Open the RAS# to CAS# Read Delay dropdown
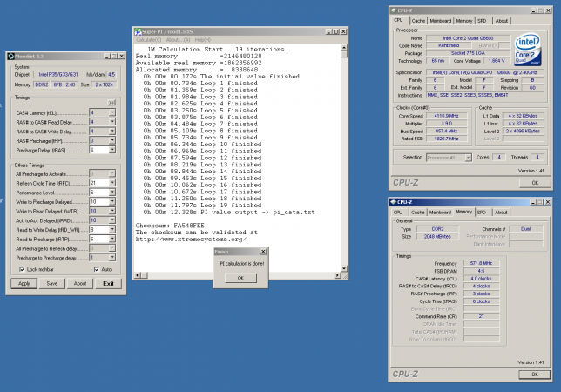 tap(112, 122)
